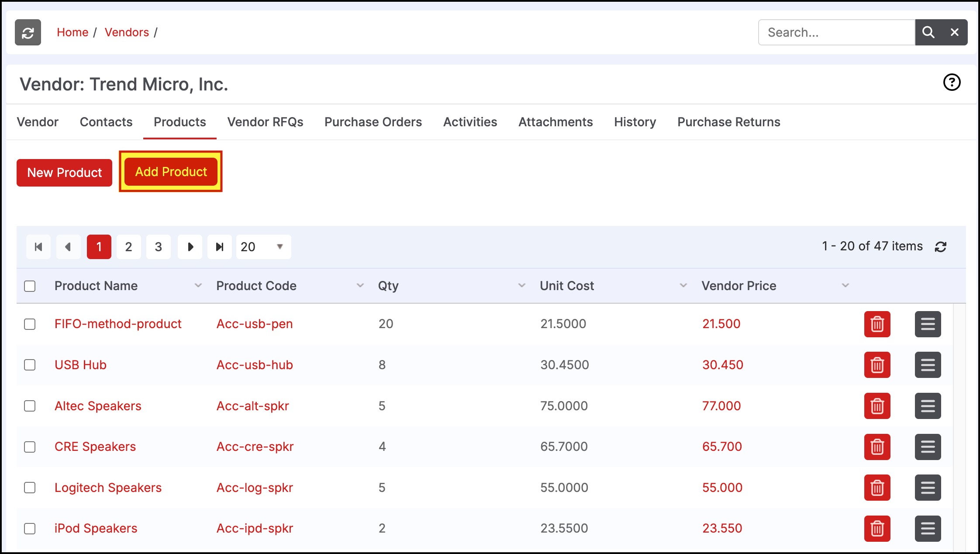Open the help question mark icon

[952, 82]
